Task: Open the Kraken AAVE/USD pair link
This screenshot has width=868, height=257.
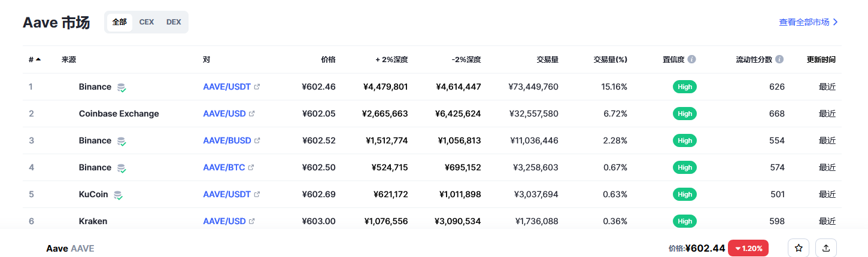Action: pos(224,221)
